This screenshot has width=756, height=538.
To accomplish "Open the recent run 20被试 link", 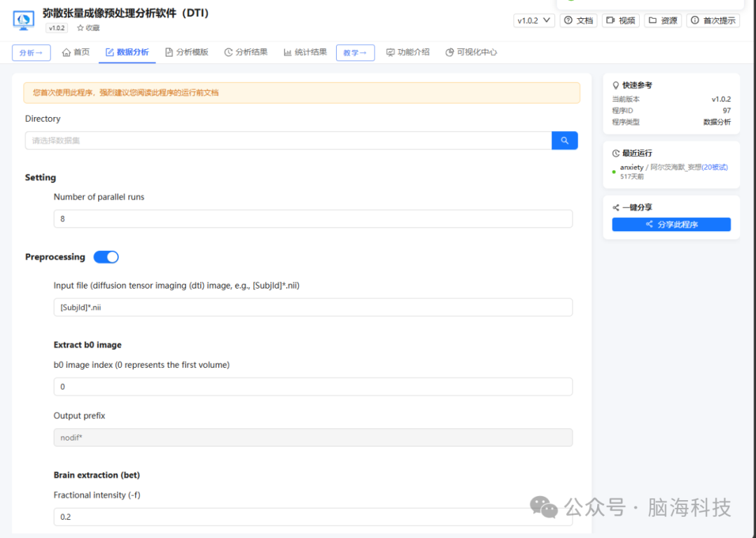I will point(715,167).
